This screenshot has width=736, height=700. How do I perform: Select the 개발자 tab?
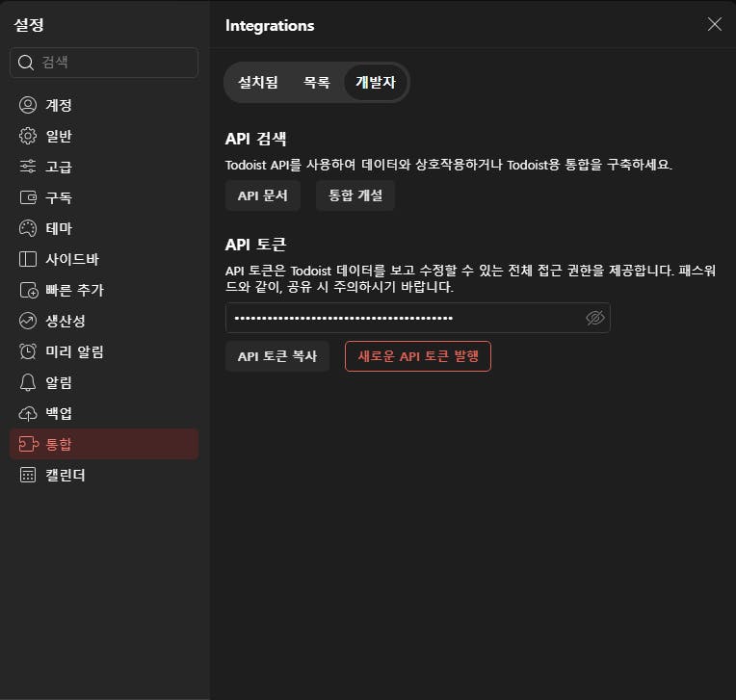(x=376, y=83)
